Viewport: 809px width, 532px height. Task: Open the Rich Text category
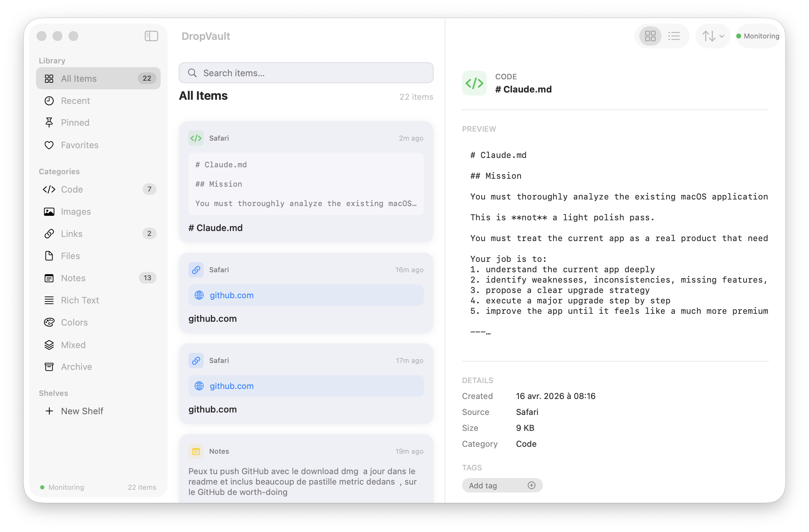click(x=80, y=300)
